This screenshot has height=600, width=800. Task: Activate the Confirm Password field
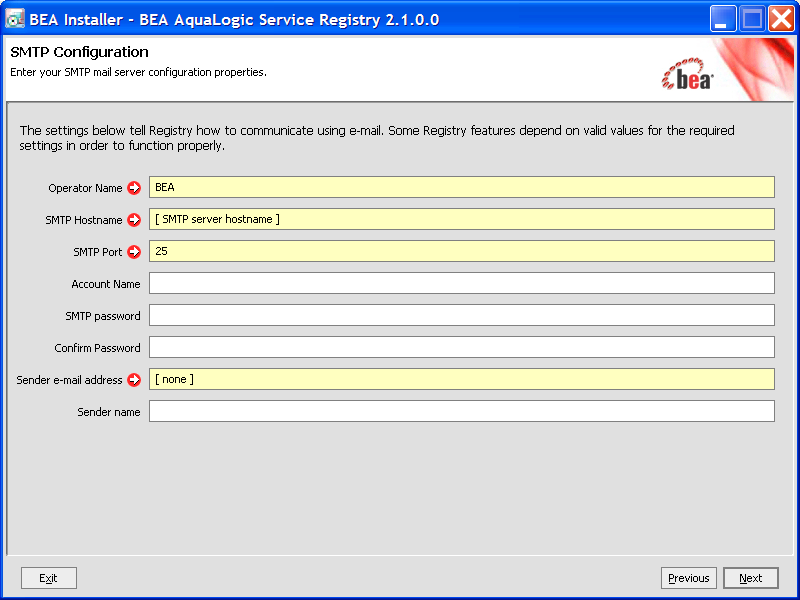point(462,347)
